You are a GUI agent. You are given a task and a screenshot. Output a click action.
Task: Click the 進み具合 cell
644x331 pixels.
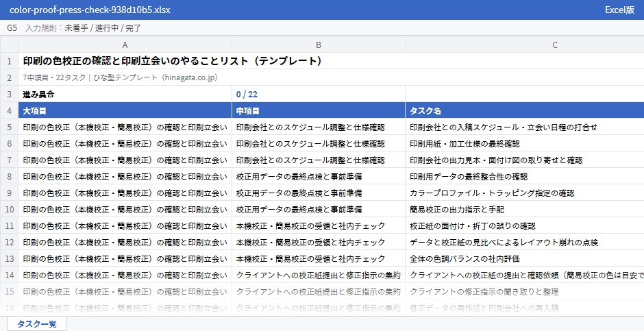pos(125,94)
